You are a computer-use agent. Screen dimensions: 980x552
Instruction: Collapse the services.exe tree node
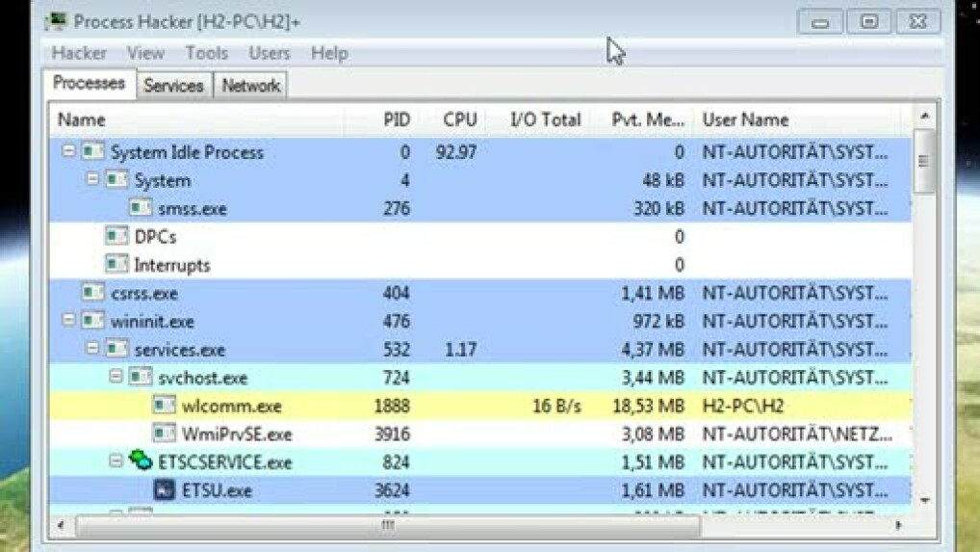click(x=92, y=350)
